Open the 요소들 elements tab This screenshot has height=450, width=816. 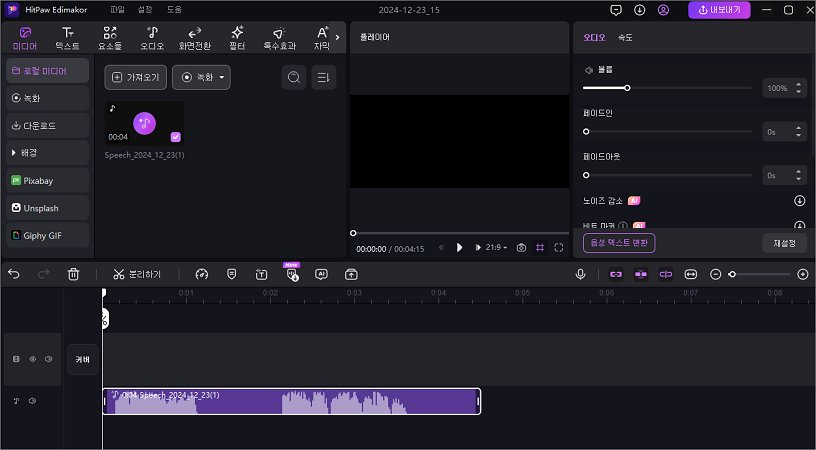coord(110,38)
